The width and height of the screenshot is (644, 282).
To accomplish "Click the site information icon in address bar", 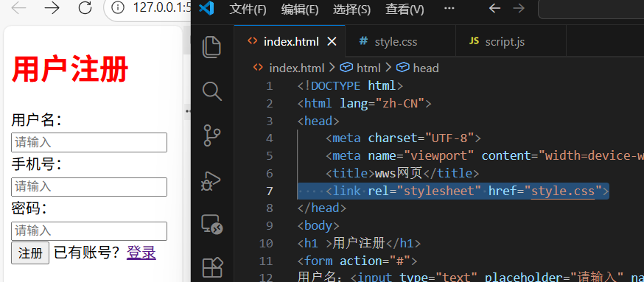I will click(x=118, y=8).
